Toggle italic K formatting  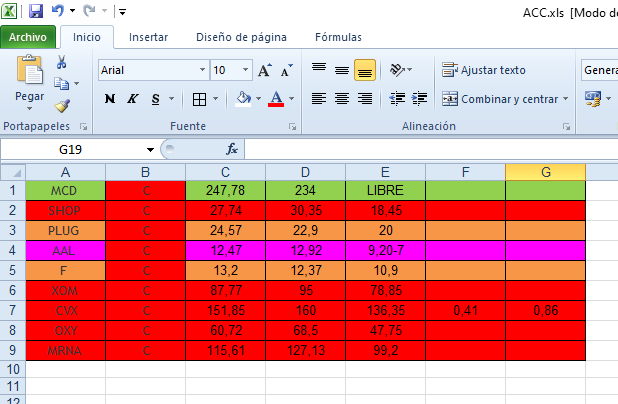[133, 99]
